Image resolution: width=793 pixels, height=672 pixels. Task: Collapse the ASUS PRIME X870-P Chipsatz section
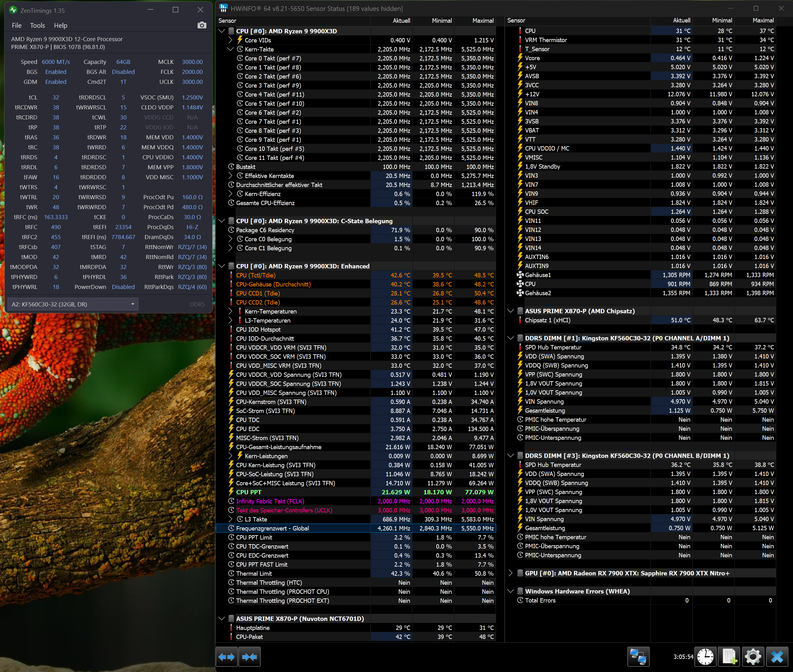(x=511, y=311)
